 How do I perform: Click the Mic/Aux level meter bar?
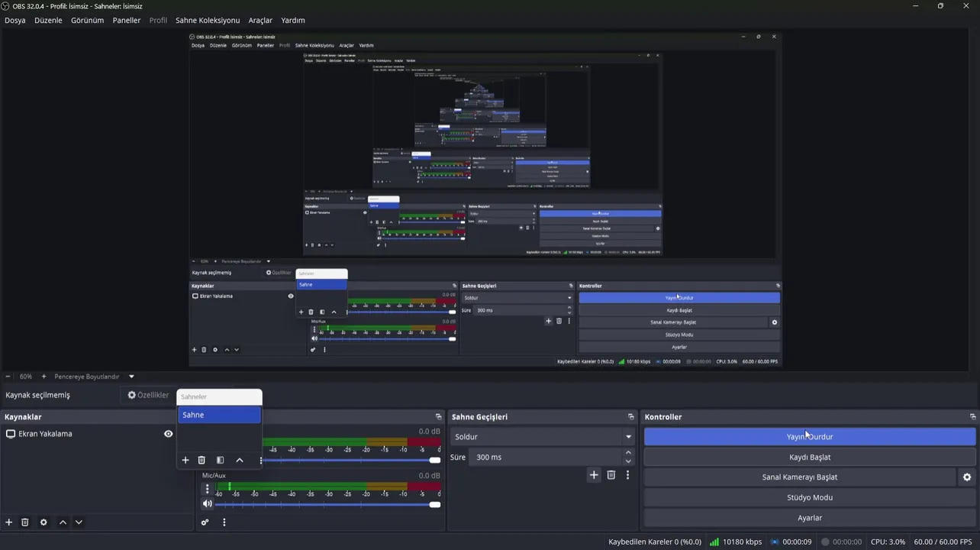[x=328, y=487]
